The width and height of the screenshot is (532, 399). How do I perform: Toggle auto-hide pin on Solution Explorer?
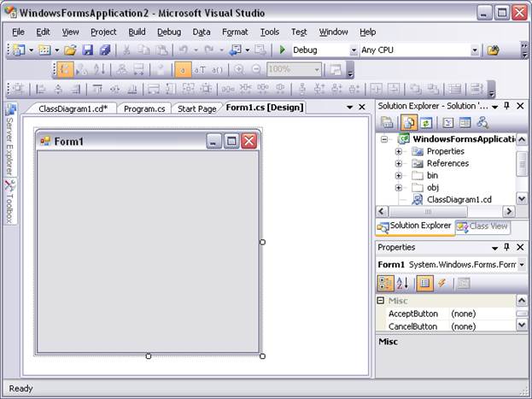[507, 106]
